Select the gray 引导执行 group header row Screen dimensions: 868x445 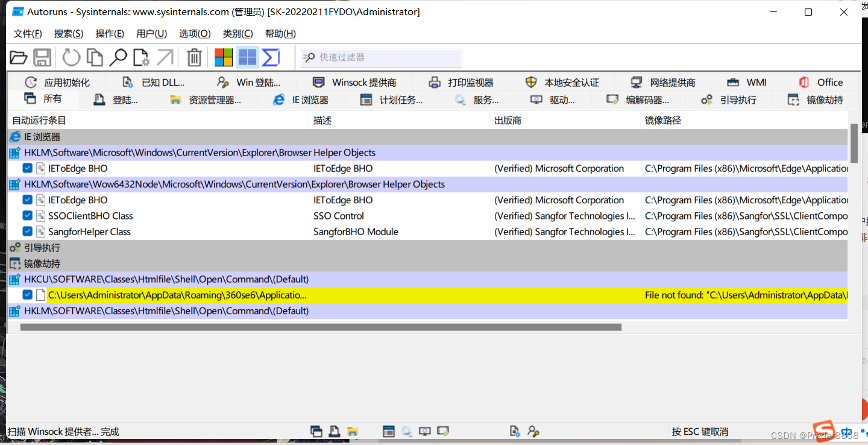pyautogui.click(x=427, y=248)
